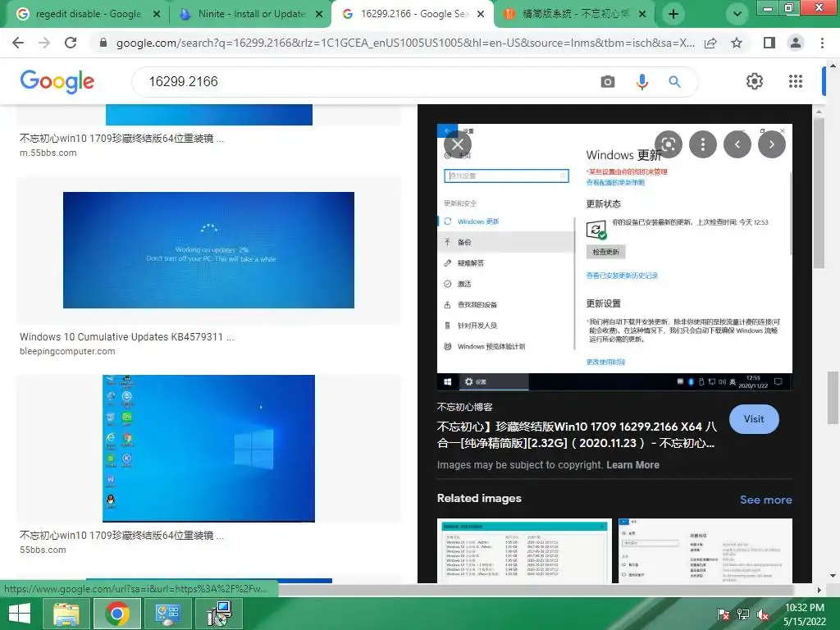The image size is (840, 630).
Task: Click the Google logo
Action: click(x=57, y=81)
